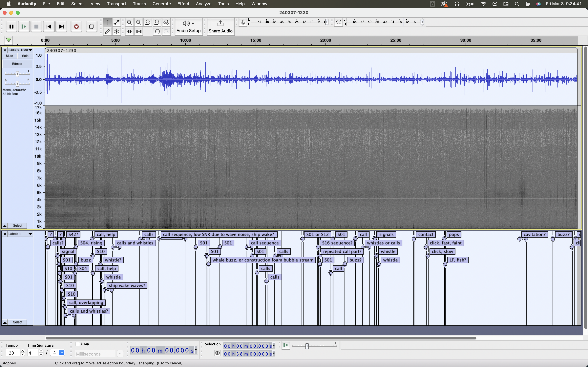The height and width of the screenshot is (367, 588).
Task: Select the Envelope tool
Action: coord(117,22)
